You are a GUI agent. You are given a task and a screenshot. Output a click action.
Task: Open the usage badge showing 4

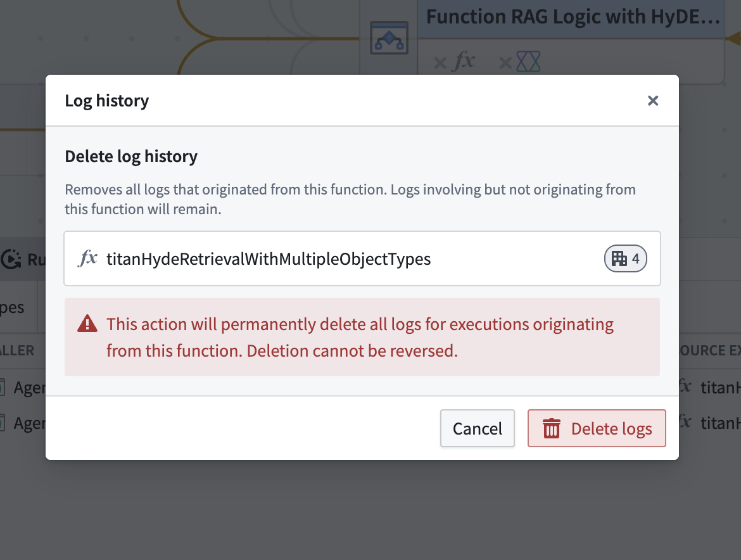(625, 258)
